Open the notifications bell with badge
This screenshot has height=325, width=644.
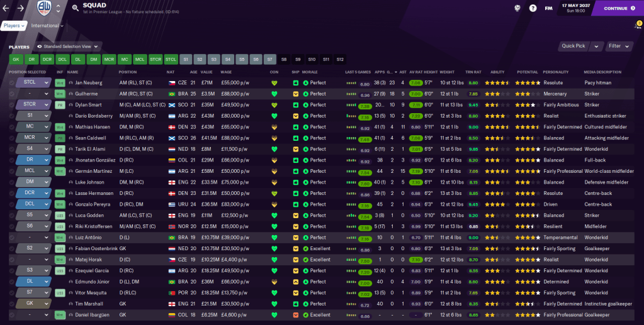(637, 26)
